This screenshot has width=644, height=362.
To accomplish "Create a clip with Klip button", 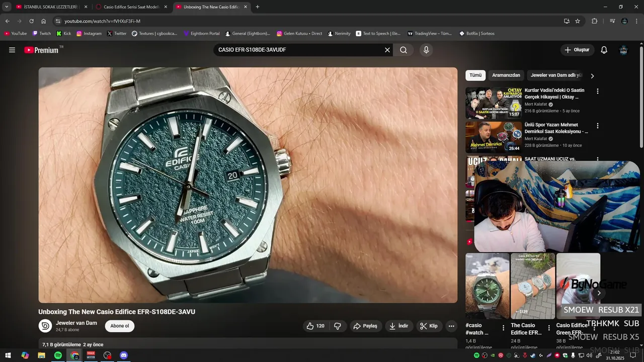I will [x=429, y=326].
